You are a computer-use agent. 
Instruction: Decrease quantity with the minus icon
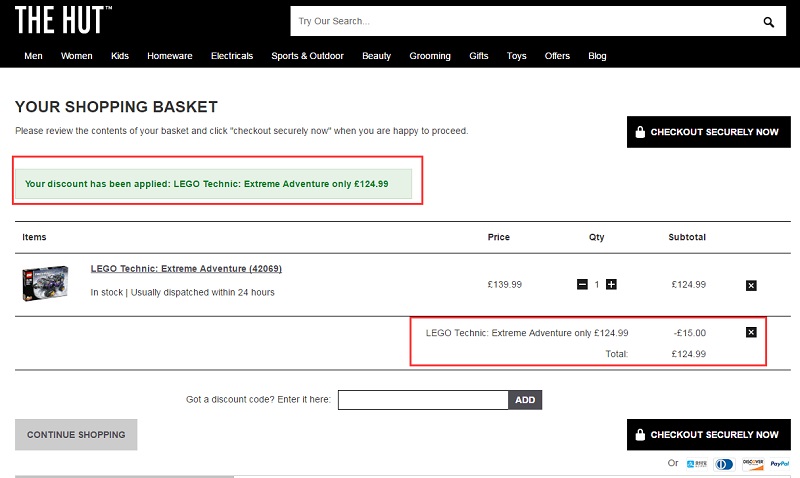[582, 285]
